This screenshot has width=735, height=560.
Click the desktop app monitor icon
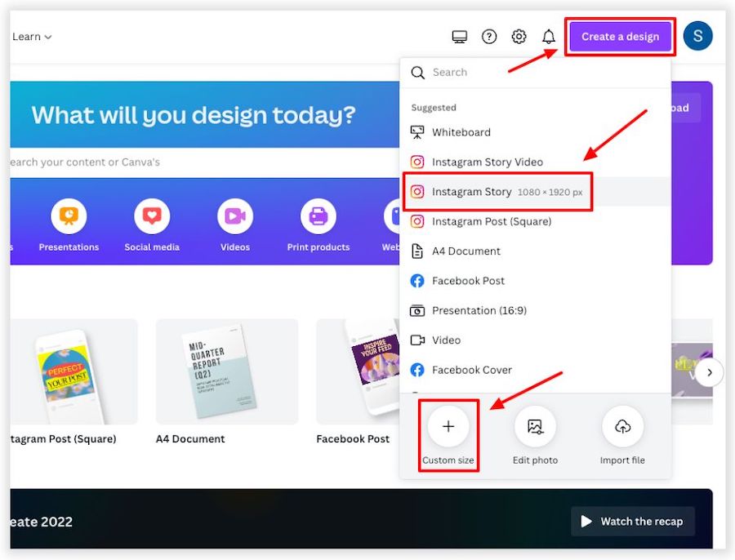tap(460, 37)
